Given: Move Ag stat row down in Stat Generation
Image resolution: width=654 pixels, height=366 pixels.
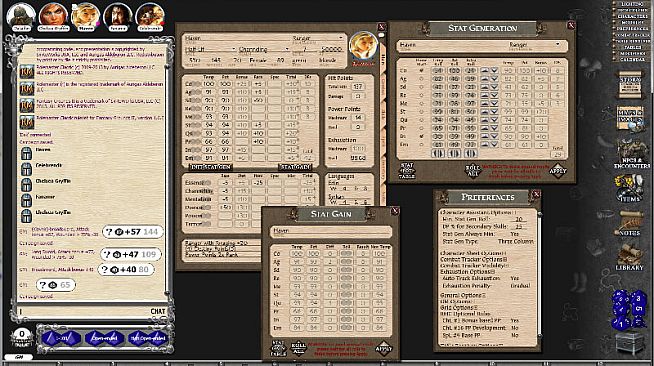Looking at the screenshot, I should coord(494,79).
